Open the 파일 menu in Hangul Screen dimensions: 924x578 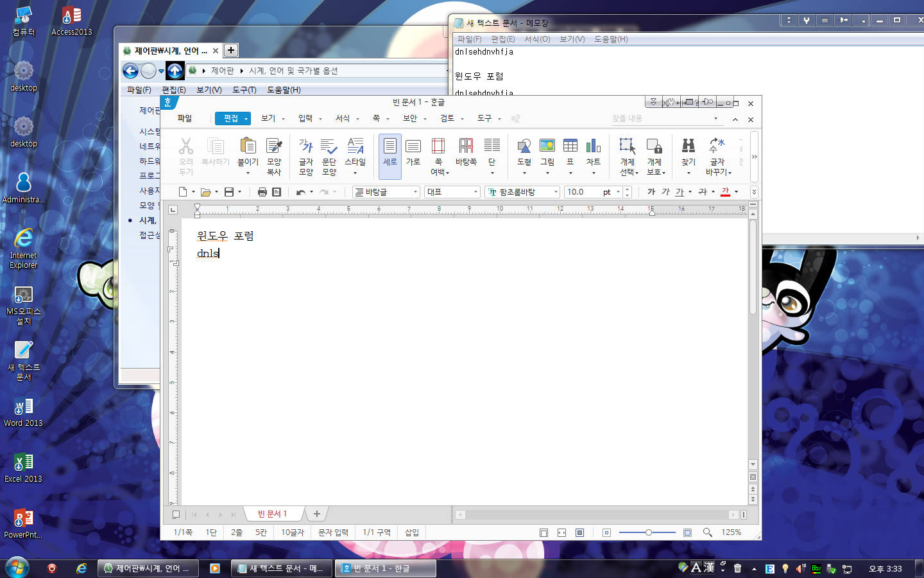(185, 118)
